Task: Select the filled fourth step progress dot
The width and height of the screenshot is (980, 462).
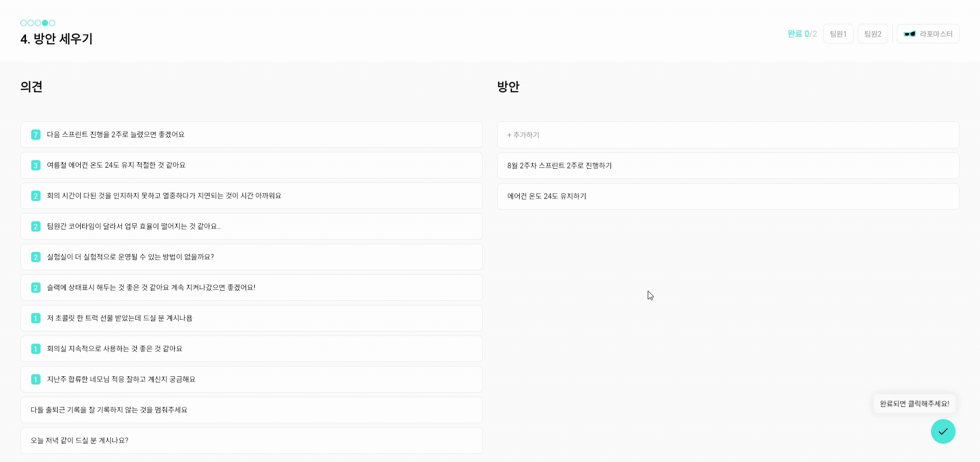Action: click(45, 23)
